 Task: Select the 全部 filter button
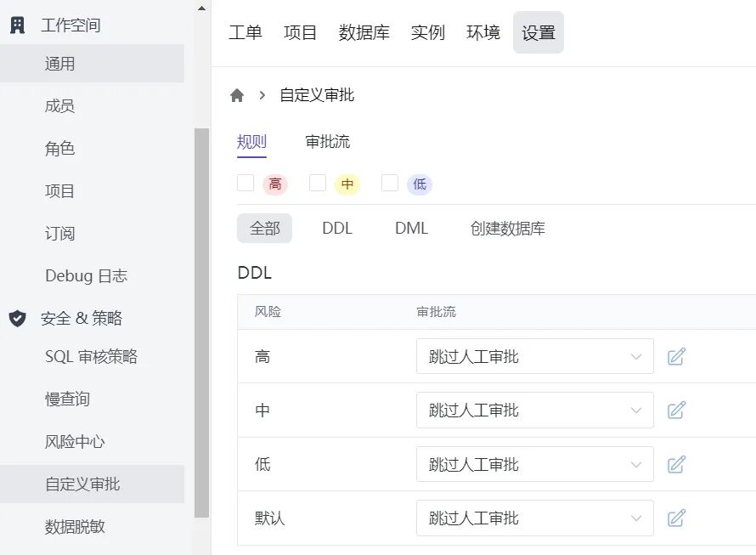pos(265,229)
